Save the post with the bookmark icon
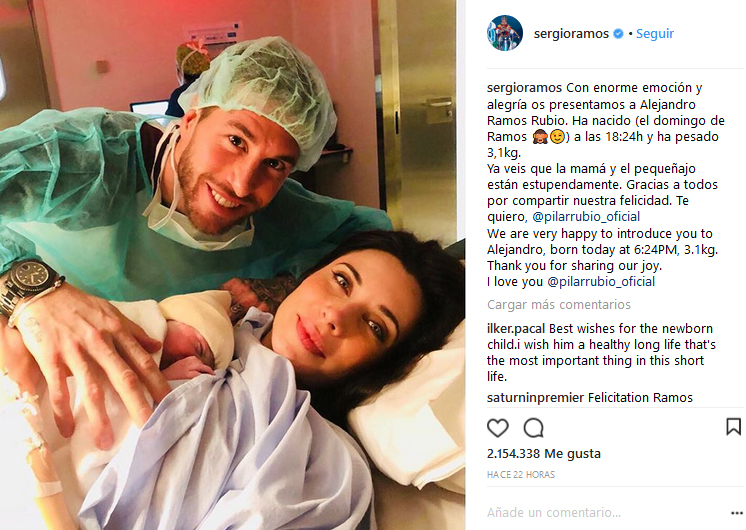 [733, 426]
